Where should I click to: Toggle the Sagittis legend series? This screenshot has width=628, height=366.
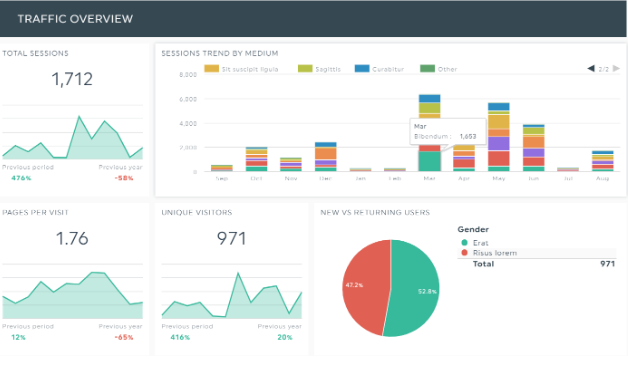pos(319,69)
